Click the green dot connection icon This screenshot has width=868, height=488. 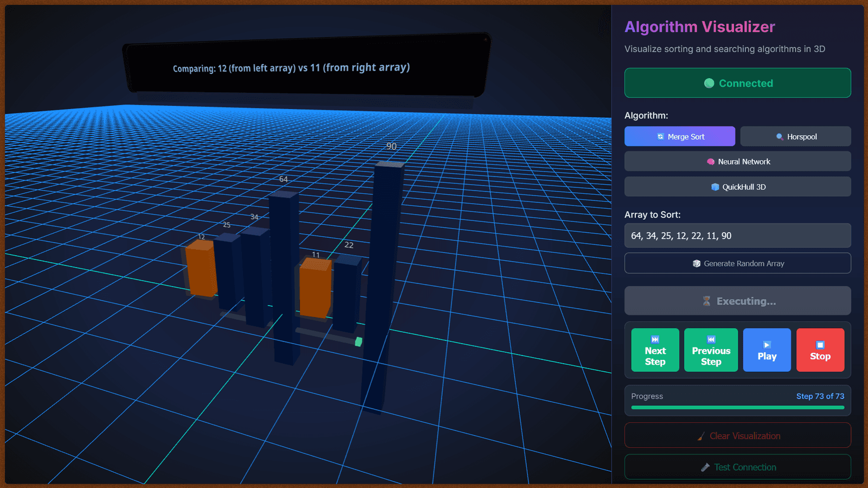point(709,83)
